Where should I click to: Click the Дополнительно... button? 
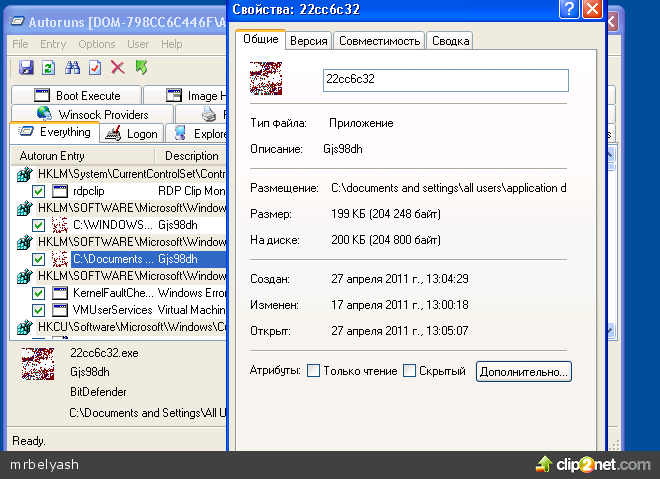(x=524, y=372)
